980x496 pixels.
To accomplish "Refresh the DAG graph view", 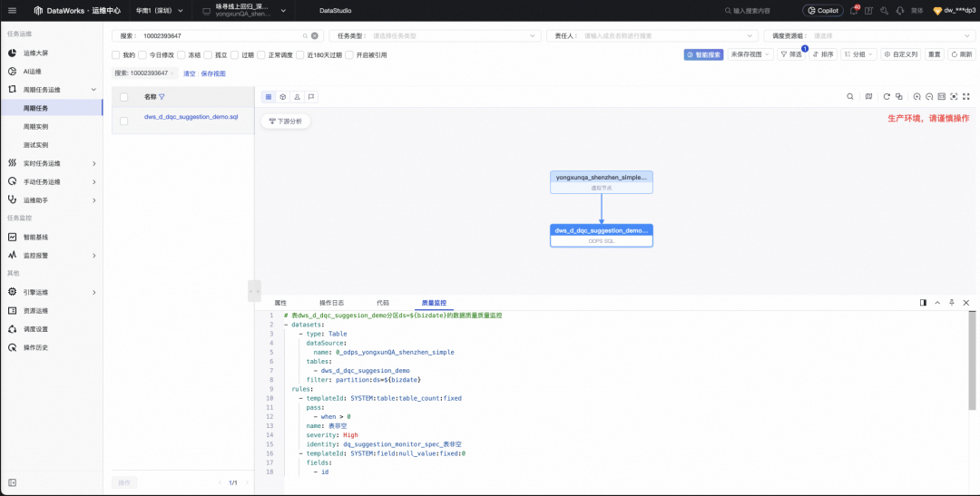I will [x=887, y=97].
